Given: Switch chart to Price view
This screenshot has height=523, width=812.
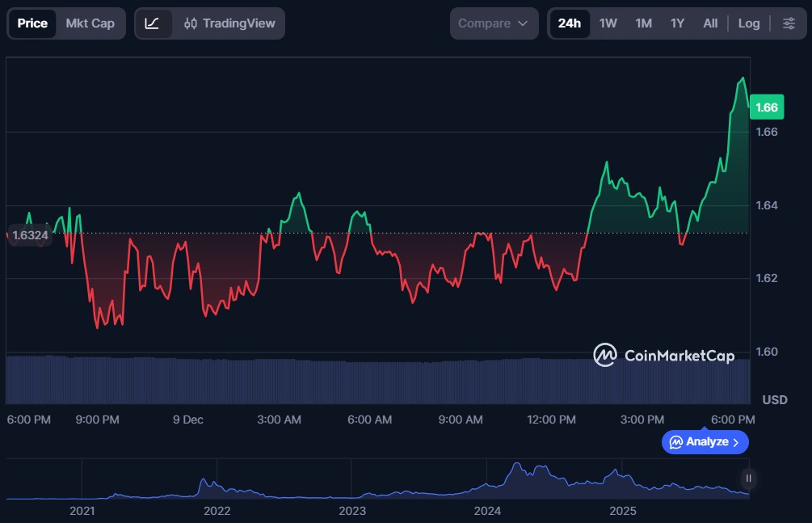Looking at the screenshot, I should (x=32, y=23).
